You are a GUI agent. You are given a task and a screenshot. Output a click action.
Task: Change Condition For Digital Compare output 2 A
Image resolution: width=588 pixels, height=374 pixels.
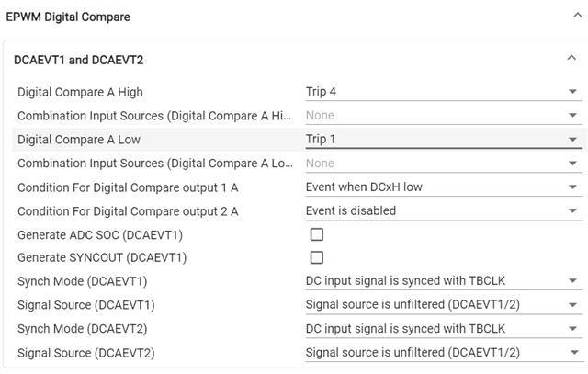[x=443, y=210]
